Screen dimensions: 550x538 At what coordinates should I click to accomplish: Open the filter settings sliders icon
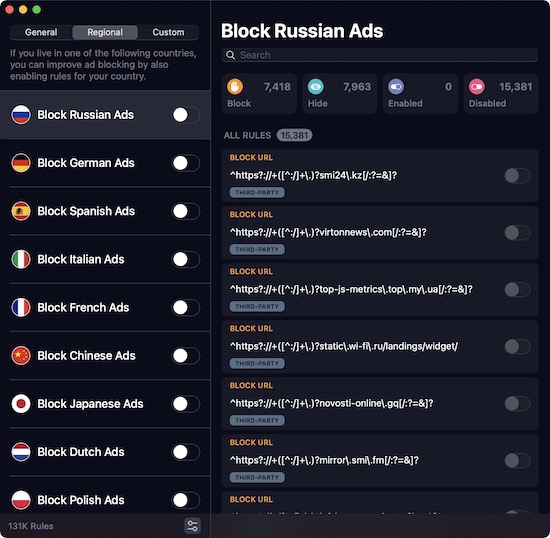pos(193,526)
